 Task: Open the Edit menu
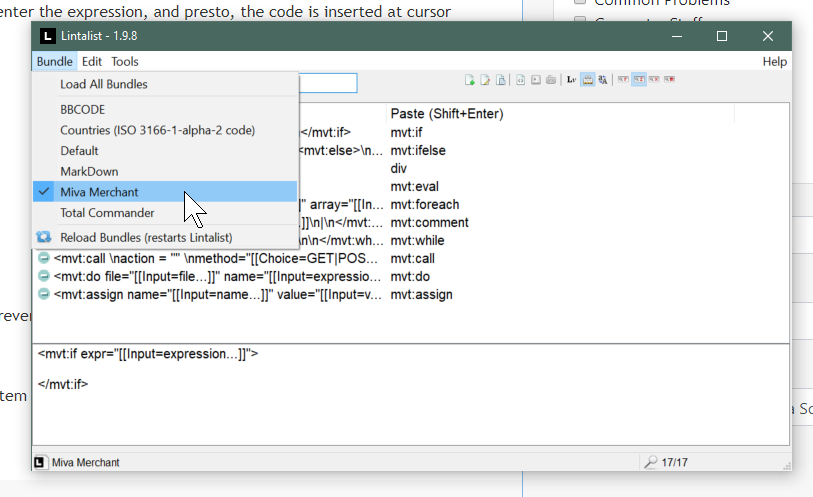pos(92,62)
